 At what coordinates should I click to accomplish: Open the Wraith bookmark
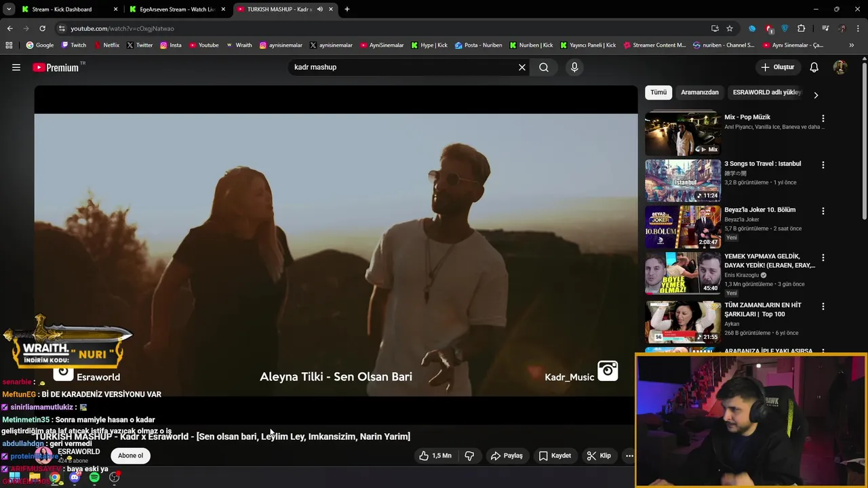[239, 45]
